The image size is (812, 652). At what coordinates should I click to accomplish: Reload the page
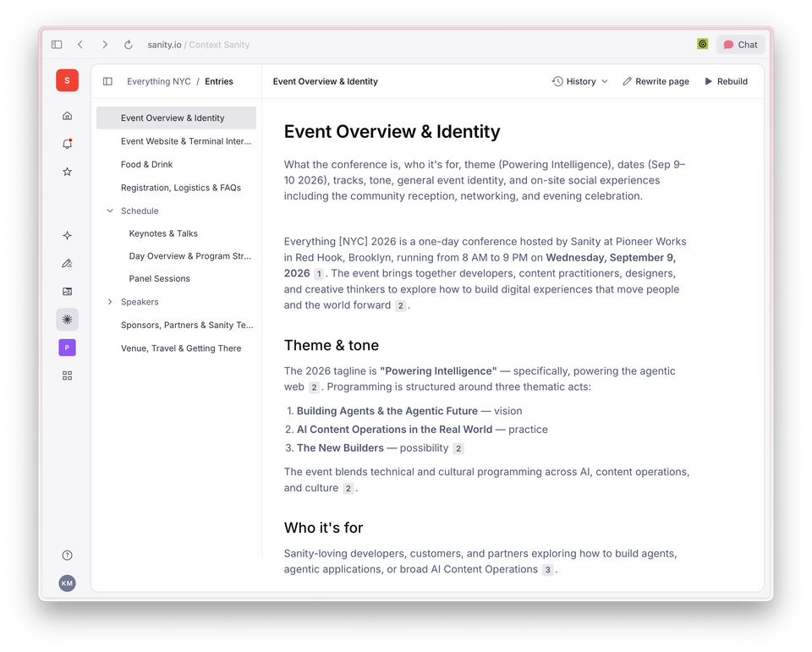pyautogui.click(x=129, y=45)
